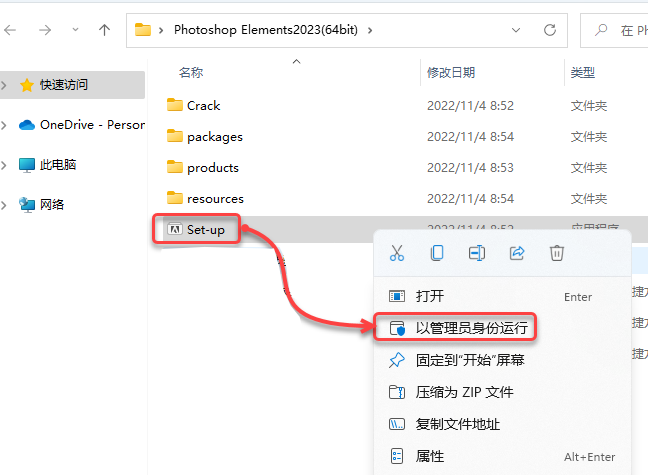Click the resources folder icon
Viewport: 648px width, 475px height.
click(175, 198)
